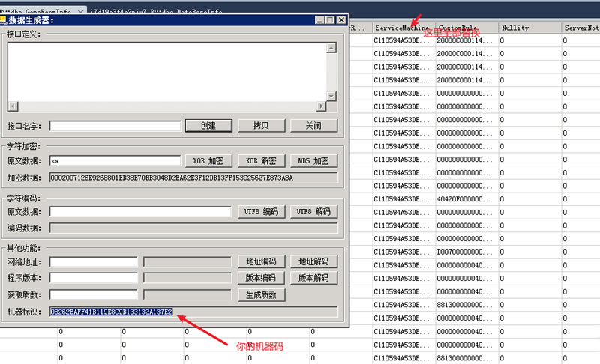The height and width of the screenshot is (364, 600).
Task: Select the ServiceMachine column header
Action: (401, 28)
